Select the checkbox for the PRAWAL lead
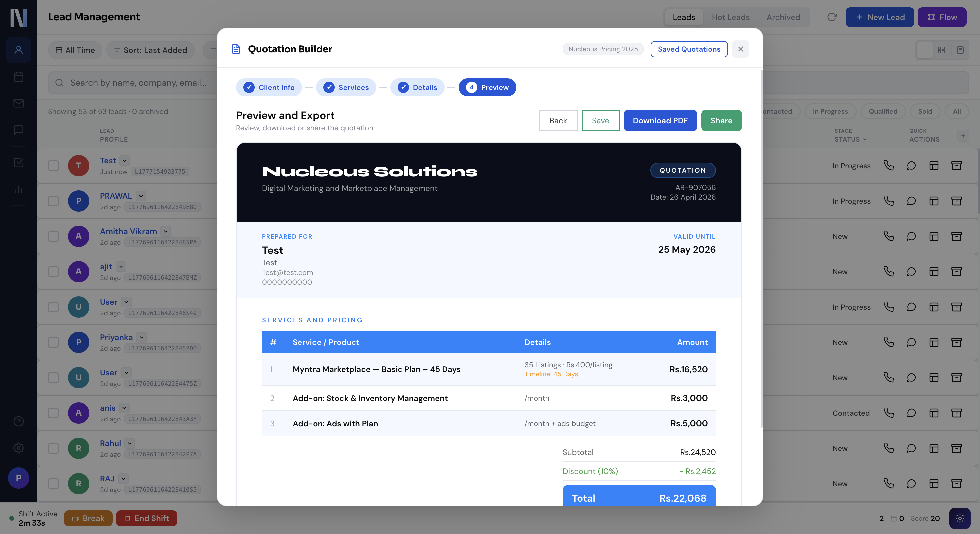Image resolution: width=980 pixels, height=534 pixels. tap(53, 201)
